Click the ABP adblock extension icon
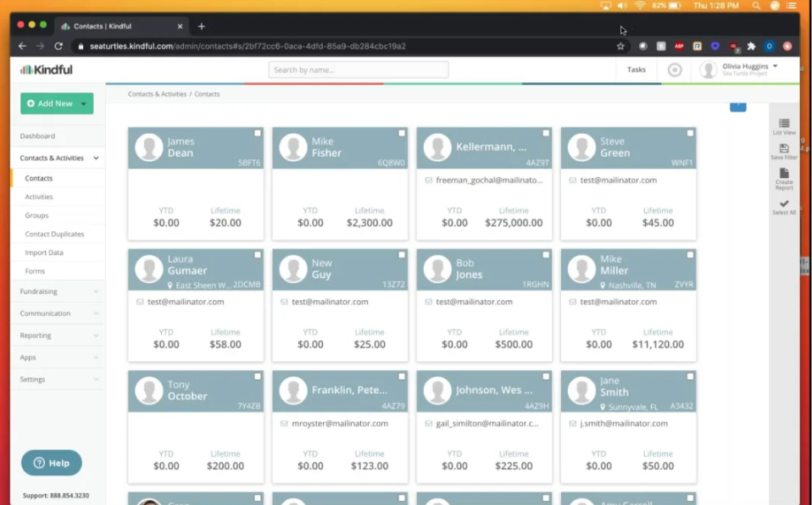This screenshot has width=812, height=505. (x=679, y=46)
